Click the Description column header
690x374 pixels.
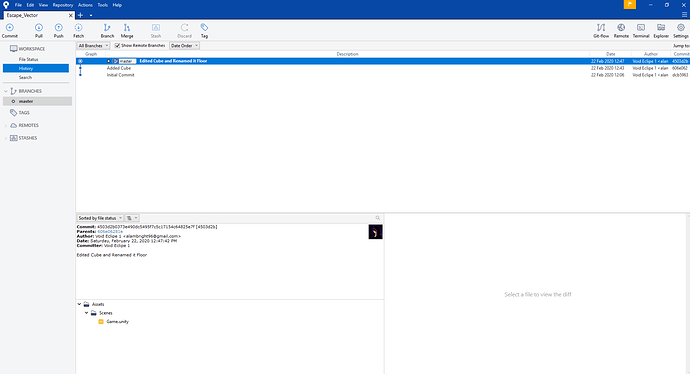(x=347, y=54)
